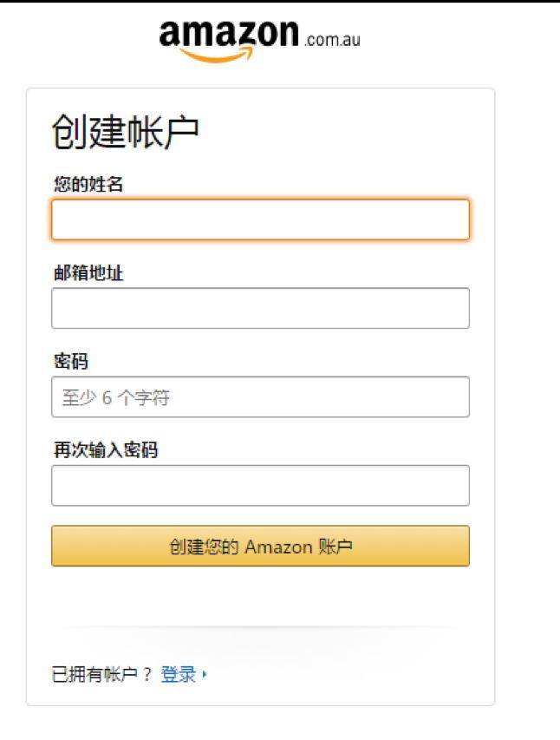
Task: Focus the 您的姓名 name input field
Action: coord(260,219)
